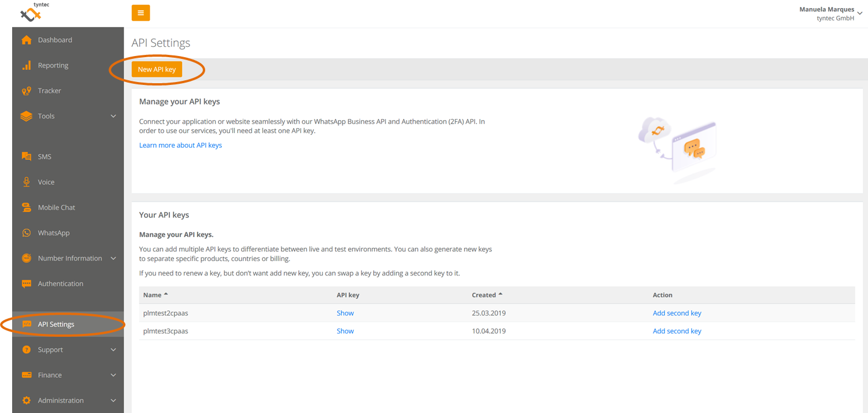Click the API key column header

point(348,295)
